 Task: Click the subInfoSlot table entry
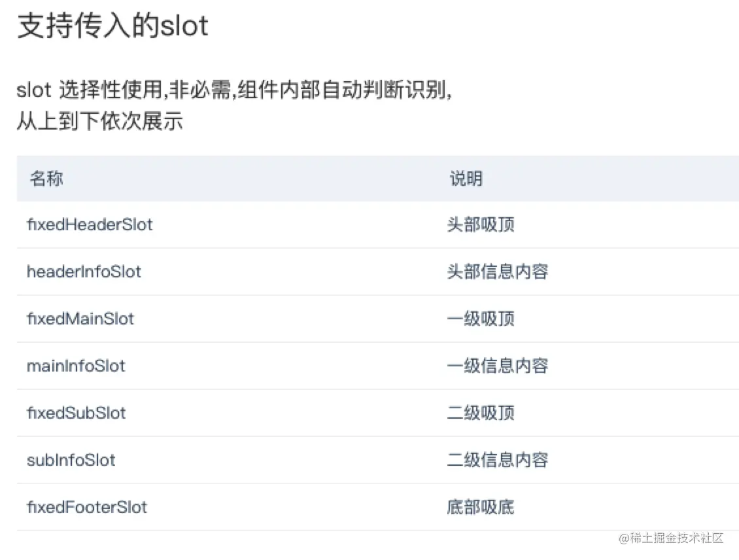(x=71, y=460)
